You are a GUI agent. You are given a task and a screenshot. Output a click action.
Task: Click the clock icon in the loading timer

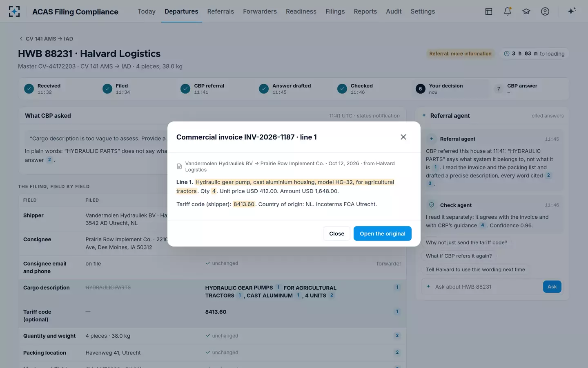click(x=507, y=54)
